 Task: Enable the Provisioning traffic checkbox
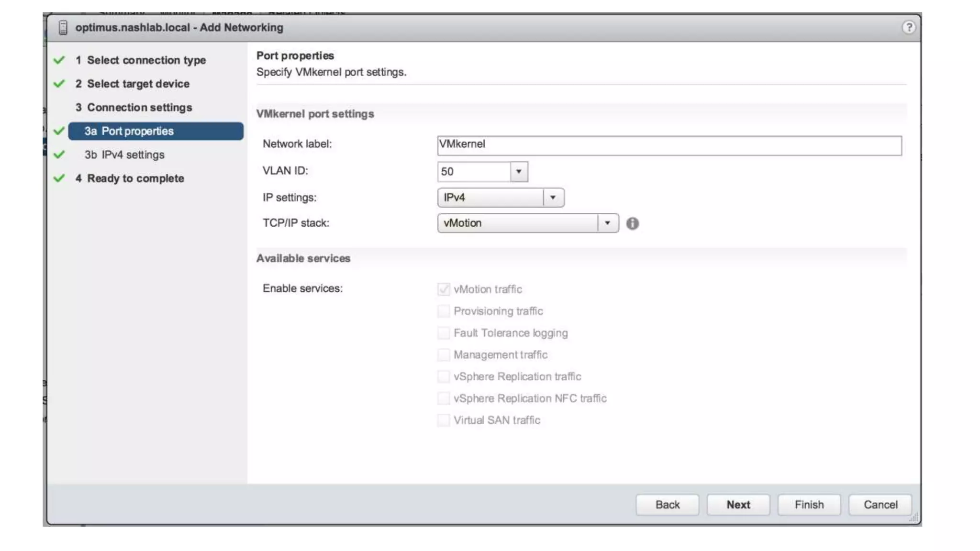[x=443, y=311]
